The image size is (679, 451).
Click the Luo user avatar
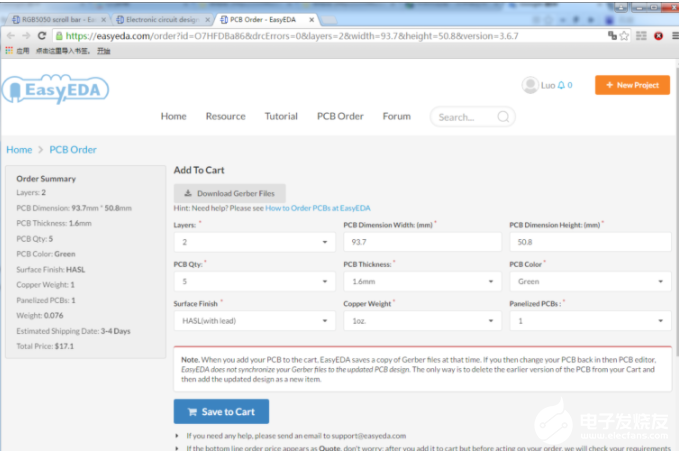coord(530,85)
